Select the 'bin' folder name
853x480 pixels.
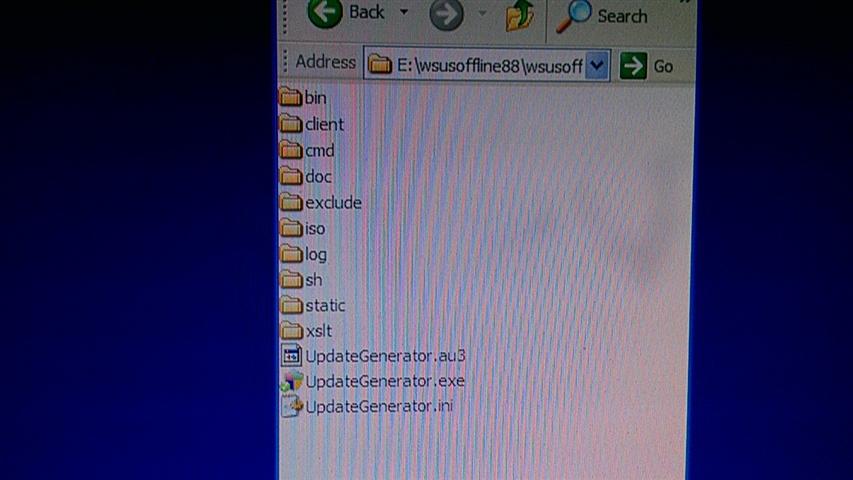pyautogui.click(x=316, y=98)
